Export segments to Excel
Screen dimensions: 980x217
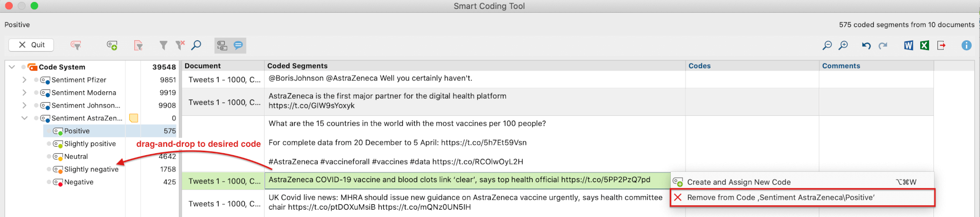click(x=925, y=45)
